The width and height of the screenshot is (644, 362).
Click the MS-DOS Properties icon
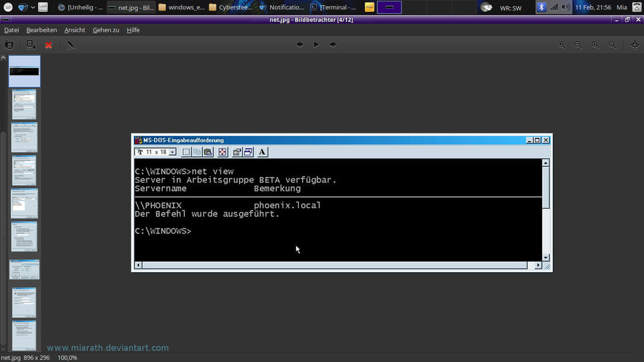coord(236,152)
